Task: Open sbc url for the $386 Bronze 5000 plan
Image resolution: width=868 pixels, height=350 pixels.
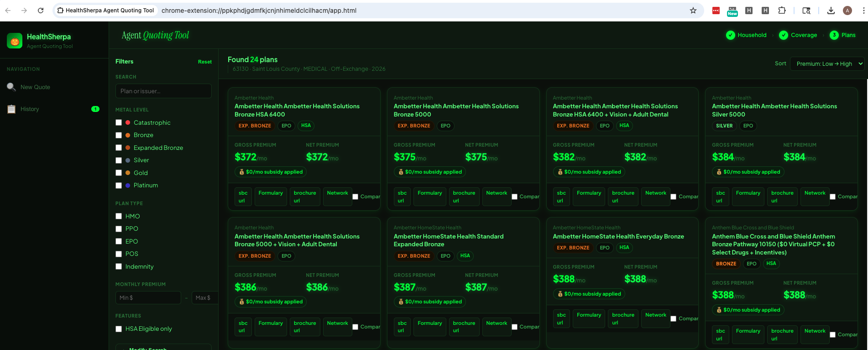Action: (x=243, y=327)
